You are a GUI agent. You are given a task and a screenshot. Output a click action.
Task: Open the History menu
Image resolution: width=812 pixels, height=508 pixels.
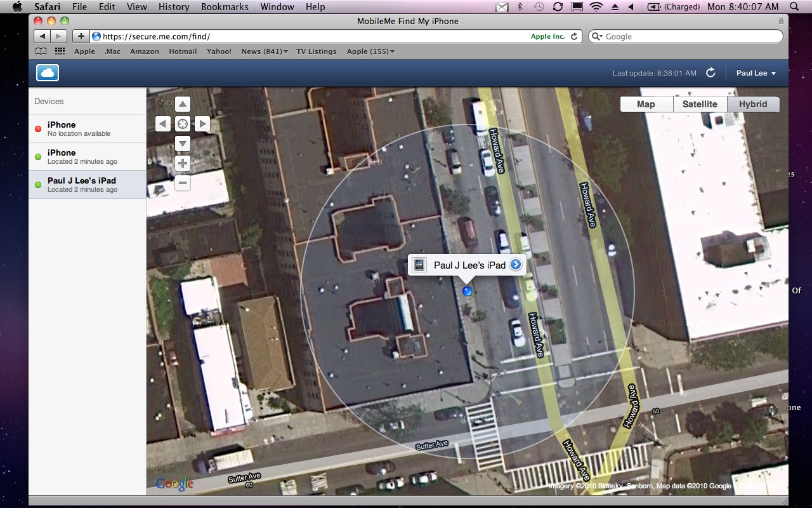tap(174, 6)
